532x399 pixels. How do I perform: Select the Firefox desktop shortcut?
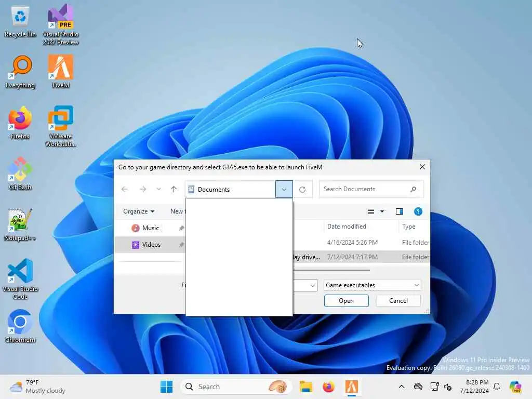20,123
